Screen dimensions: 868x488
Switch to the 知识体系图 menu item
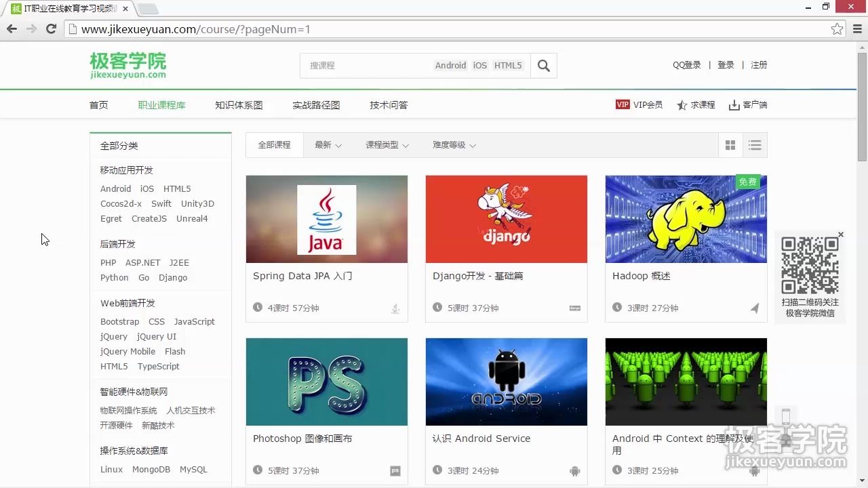tap(239, 104)
